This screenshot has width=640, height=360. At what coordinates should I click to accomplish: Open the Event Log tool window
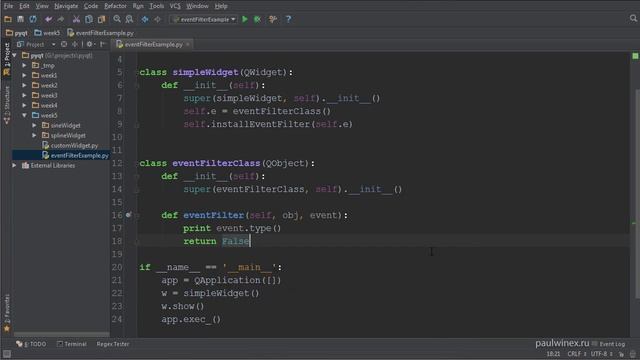[x=609, y=344]
